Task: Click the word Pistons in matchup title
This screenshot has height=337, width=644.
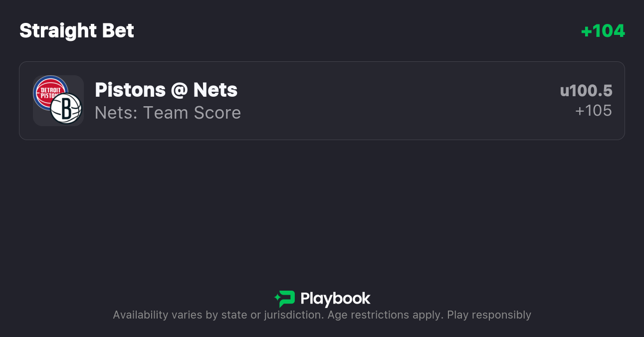Action: (130, 90)
